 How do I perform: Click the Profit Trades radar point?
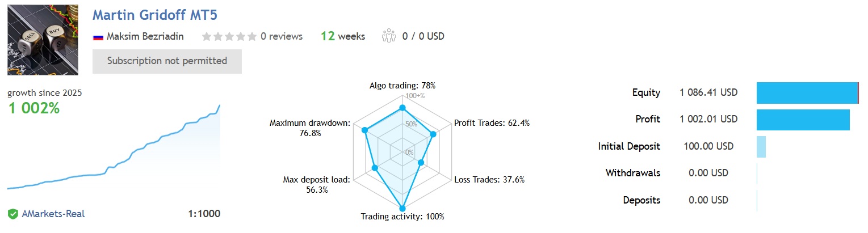point(433,134)
